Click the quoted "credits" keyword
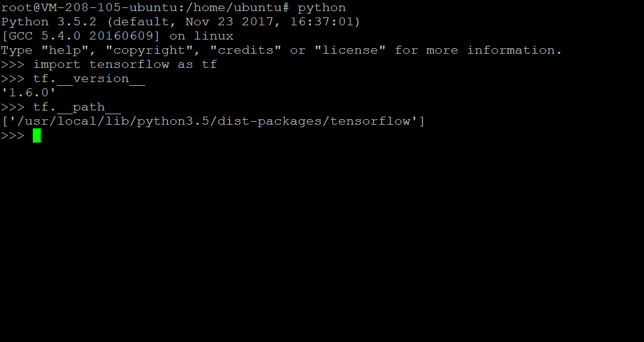This screenshot has width=644, height=342. [x=250, y=51]
